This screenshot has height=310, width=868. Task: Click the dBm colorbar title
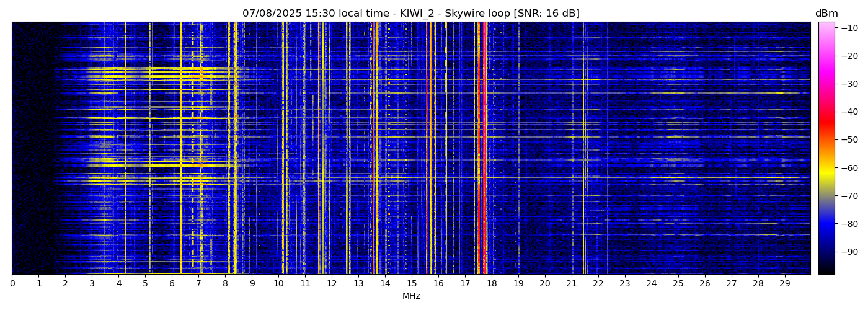click(826, 14)
